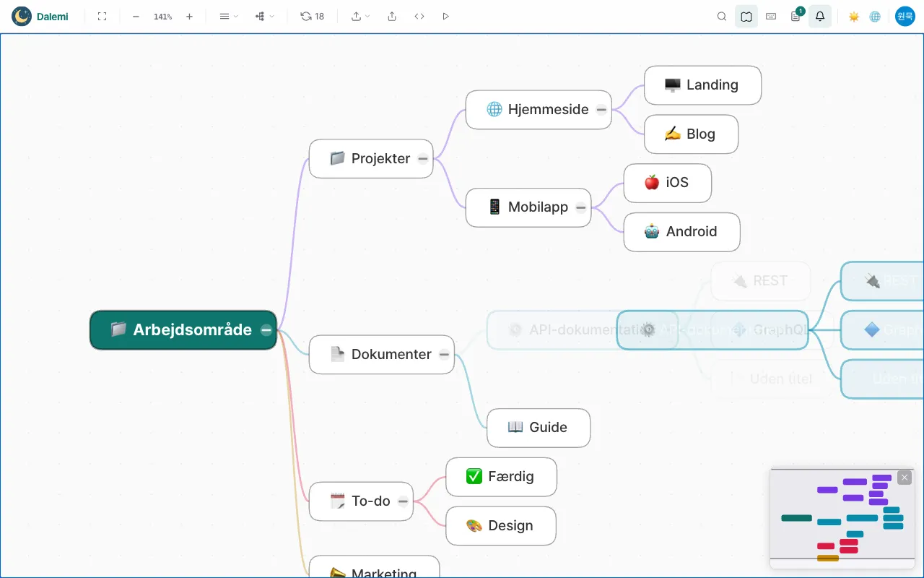Toggle the minimap panel icon
The image size is (924, 578).
(746, 16)
